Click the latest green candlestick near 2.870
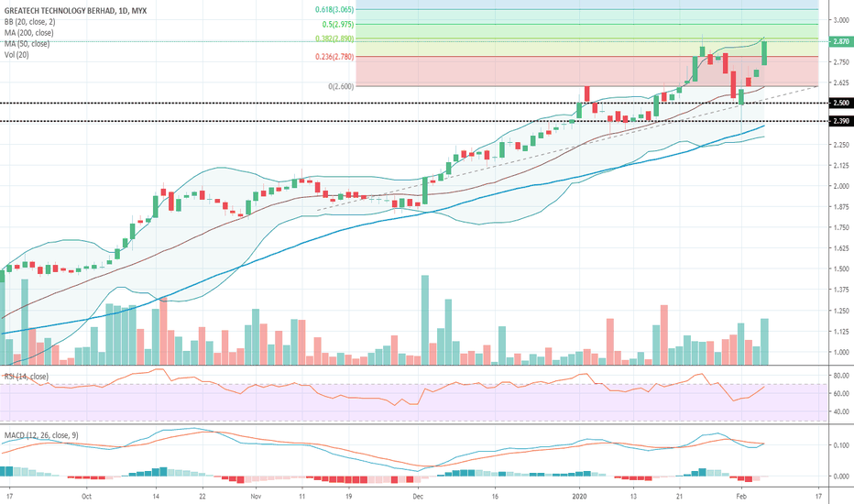 (765, 53)
